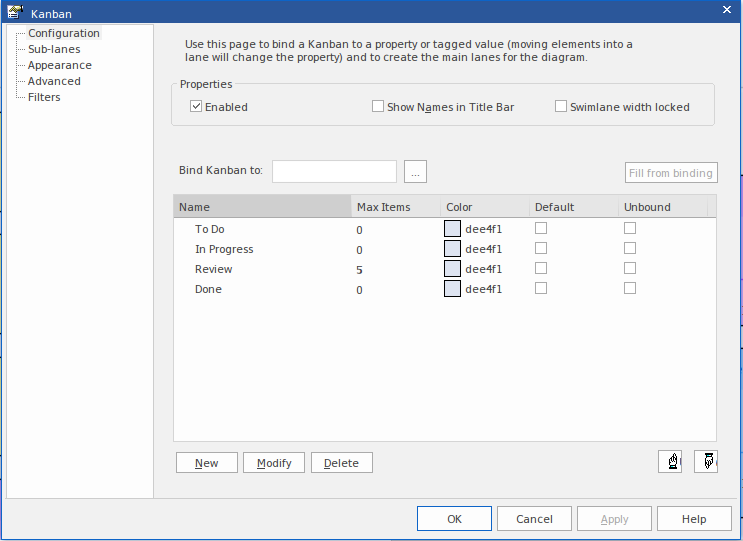Check Swimlane width locked option
Screen dimensions: 743x541
(561, 107)
